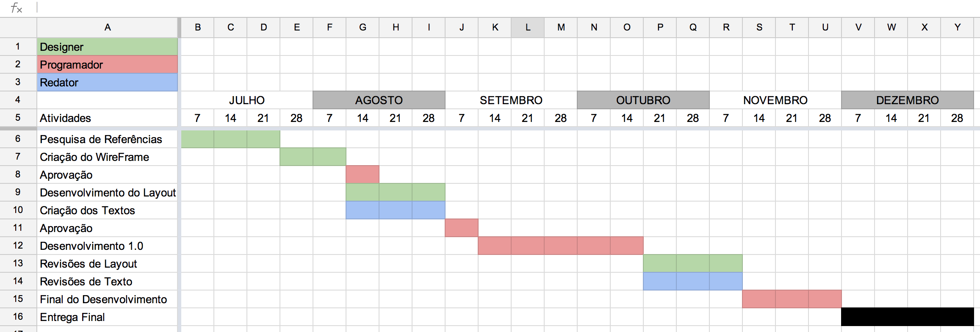The image size is (980, 332).
Task: Select the column A header
Action: tap(107, 28)
